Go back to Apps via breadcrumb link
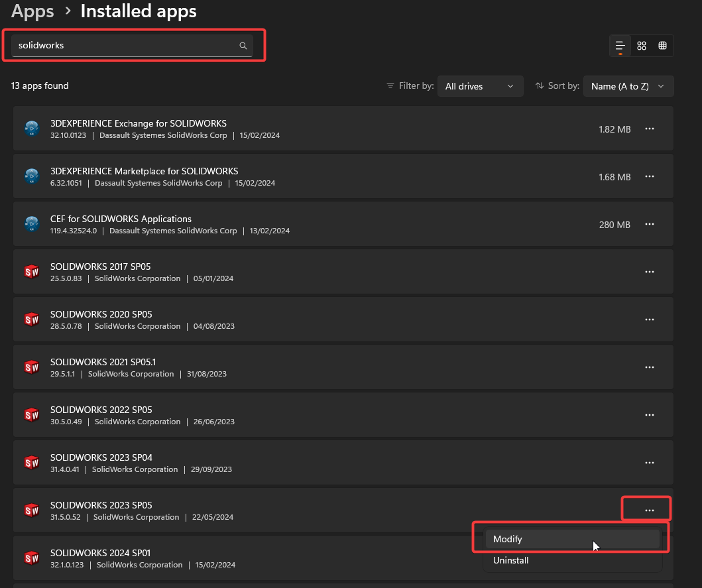Screen dimensions: 702x588 [32, 11]
